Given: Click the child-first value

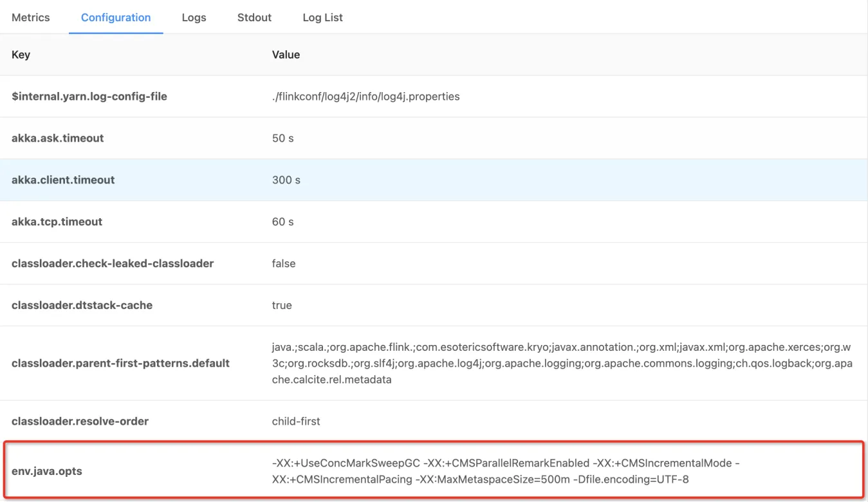Looking at the screenshot, I should coord(296,422).
